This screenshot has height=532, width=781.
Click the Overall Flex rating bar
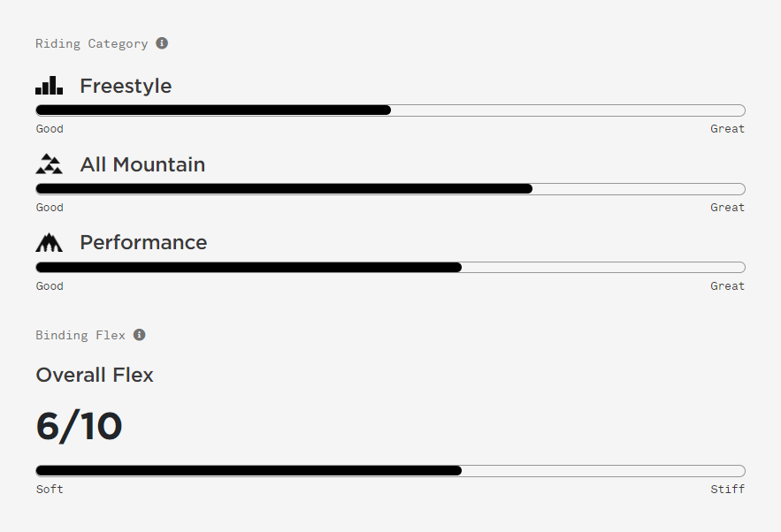391,471
